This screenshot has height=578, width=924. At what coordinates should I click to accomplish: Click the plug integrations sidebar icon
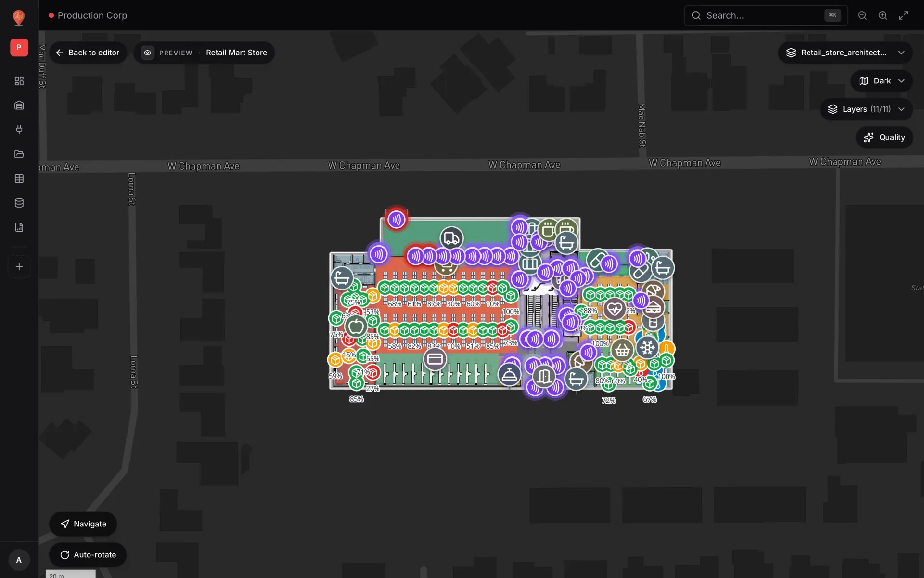tap(19, 130)
